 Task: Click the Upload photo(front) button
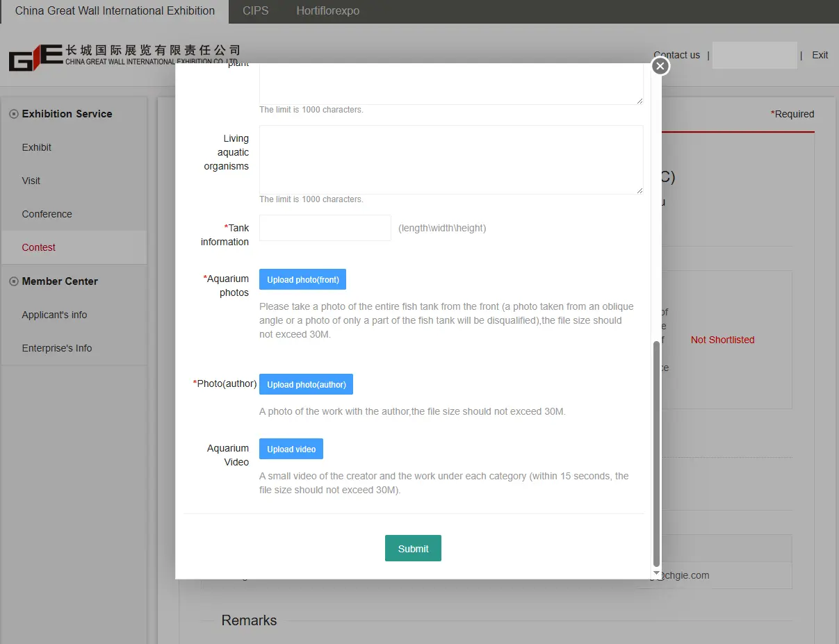click(302, 279)
